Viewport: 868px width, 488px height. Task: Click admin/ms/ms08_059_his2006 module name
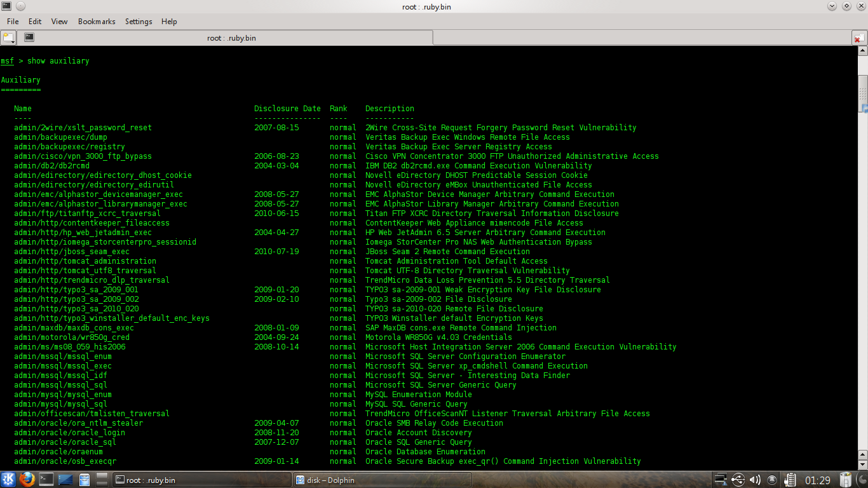(x=70, y=347)
